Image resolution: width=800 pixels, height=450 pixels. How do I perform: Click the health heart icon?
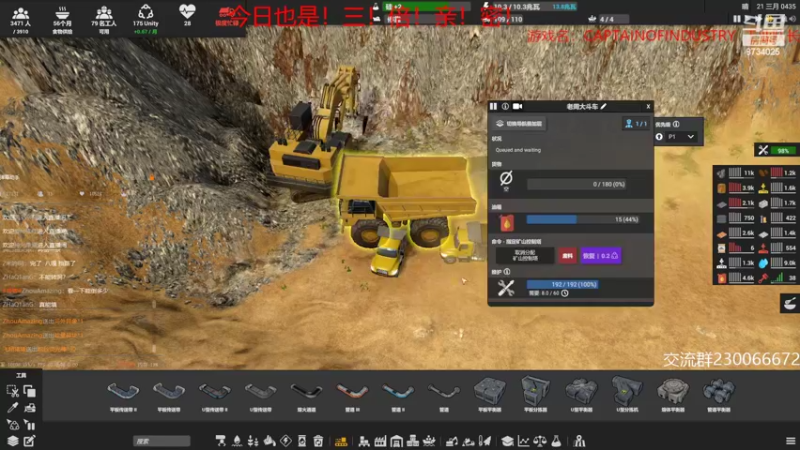(x=187, y=12)
